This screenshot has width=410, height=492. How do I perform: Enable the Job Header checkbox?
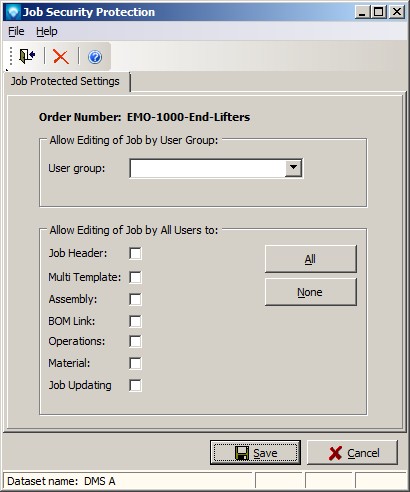pyautogui.click(x=135, y=253)
